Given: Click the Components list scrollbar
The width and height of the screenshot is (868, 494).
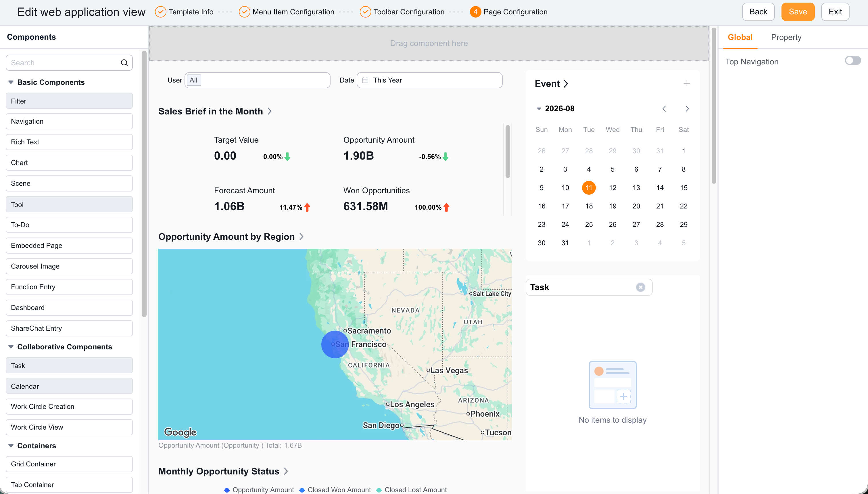Looking at the screenshot, I should pyautogui.click(x=144, y=183).
